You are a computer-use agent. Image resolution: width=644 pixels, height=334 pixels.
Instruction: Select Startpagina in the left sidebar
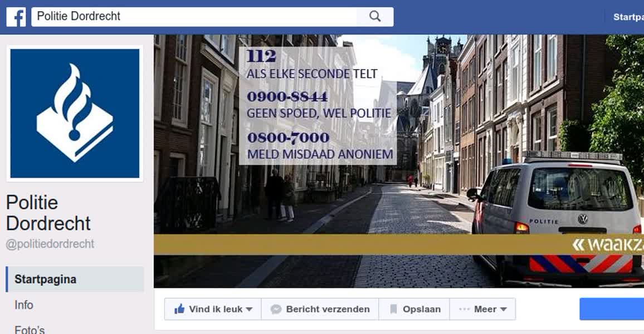[46, 279]
